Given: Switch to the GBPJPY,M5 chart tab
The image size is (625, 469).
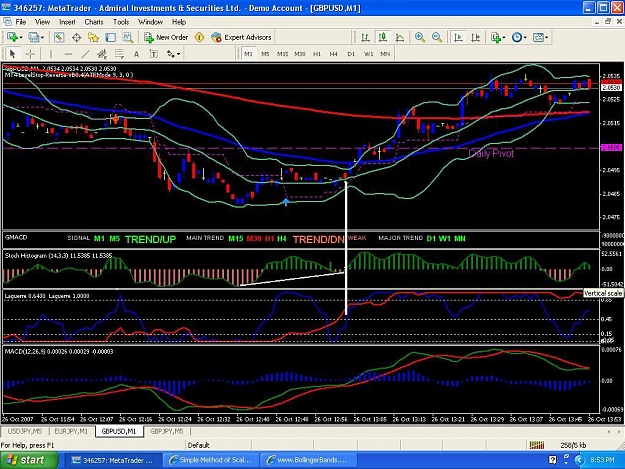Looking at the screenshot, I should point(167,431).
